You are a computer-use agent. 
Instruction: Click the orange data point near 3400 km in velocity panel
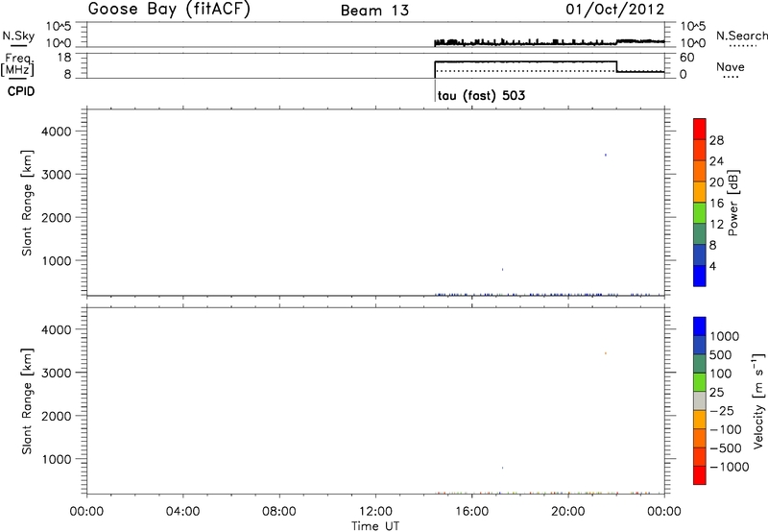tap(606, 353)
